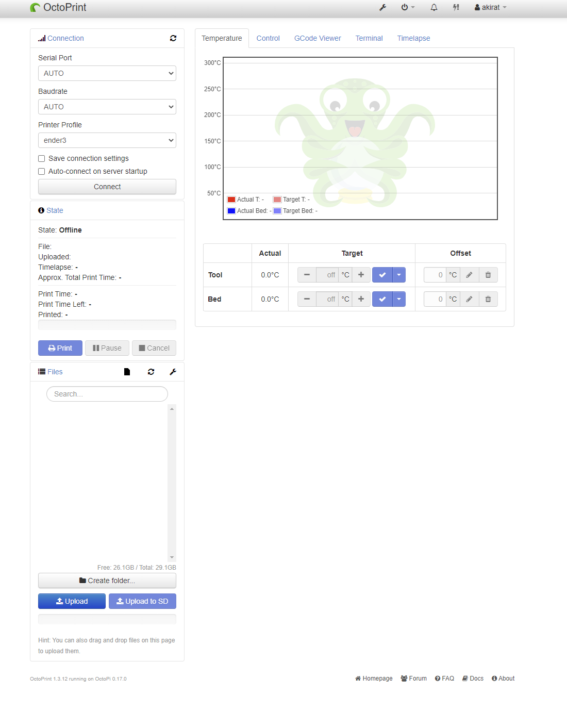Refresh serial ports in Connection panel
567x728 pixels.
(x=173, y=38)
